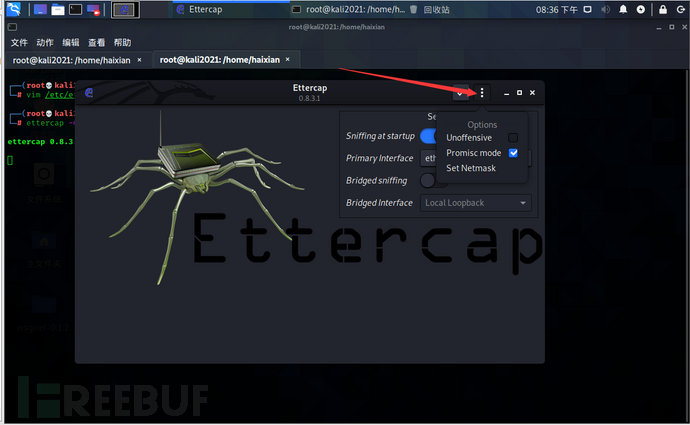Click the Bridged Interface label
The height and width of the screenshot is (425, 690).
tap(379, 203)
